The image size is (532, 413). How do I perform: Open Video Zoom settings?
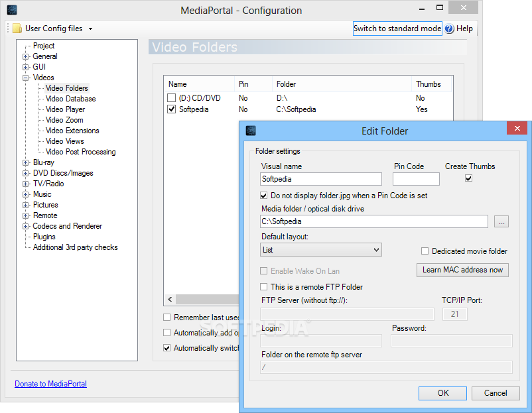pyautogui.click(x=64, y=120)
